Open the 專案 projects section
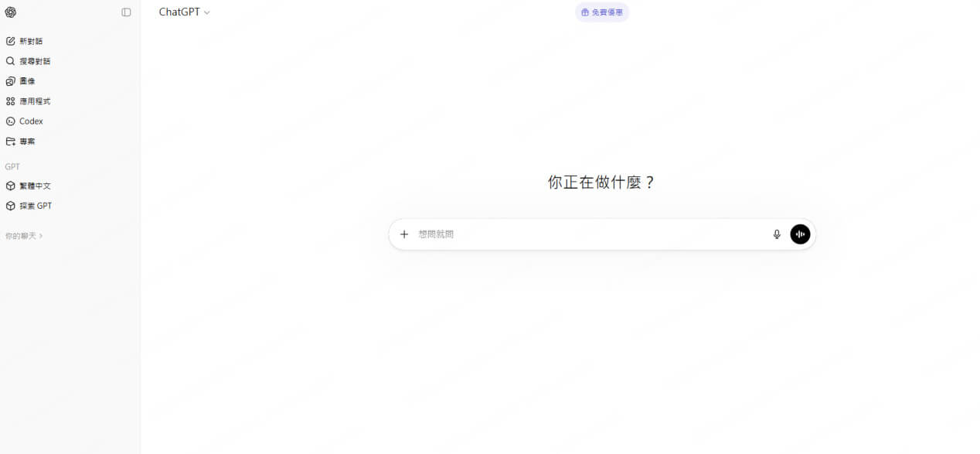Screen dimensions: 980x454 point(26,141)
